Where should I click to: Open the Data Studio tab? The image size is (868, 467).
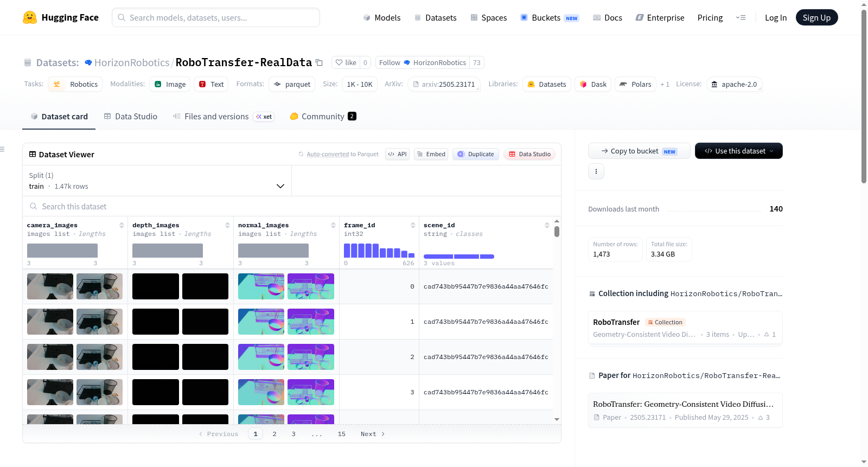131,116
